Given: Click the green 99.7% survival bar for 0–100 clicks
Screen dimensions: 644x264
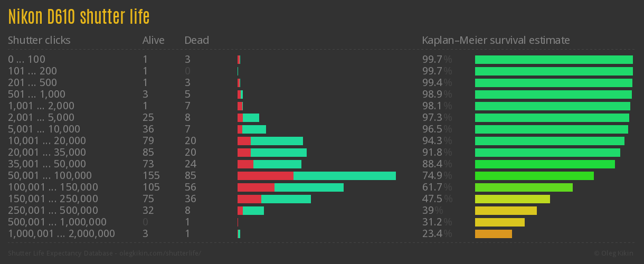Looking at the screenshot, I should coord(554,60).
